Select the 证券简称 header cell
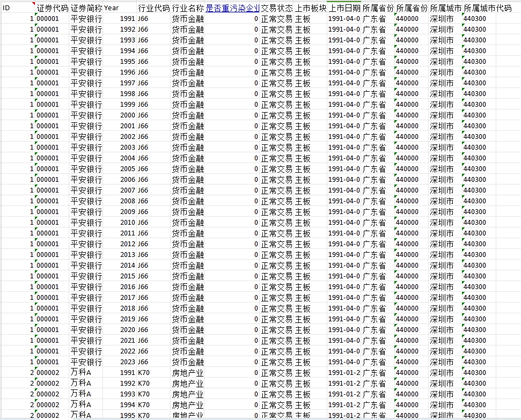Viewport: 521px width, 420px height. click(86, 8)
